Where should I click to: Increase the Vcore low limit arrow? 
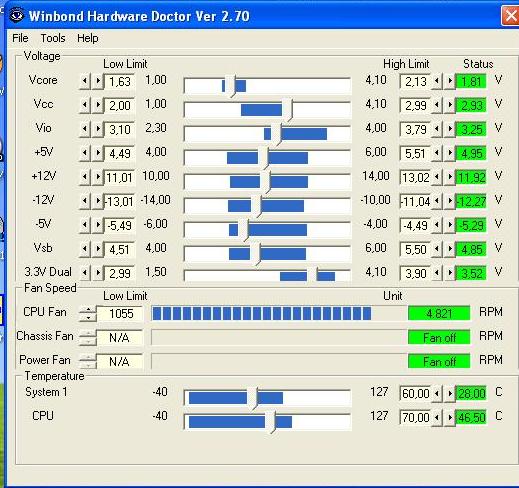pyautogui.click(x=98, y=81)
